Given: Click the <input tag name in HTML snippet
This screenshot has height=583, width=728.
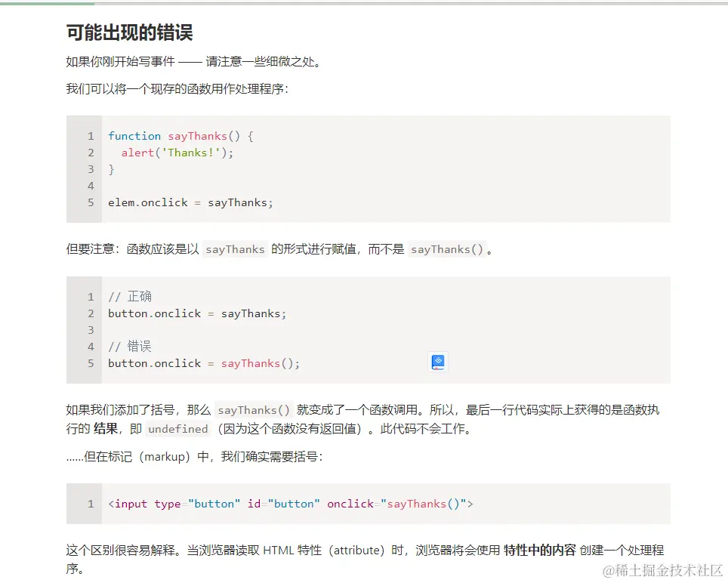Looking at the screenshot, I should (x=128, y=504).
